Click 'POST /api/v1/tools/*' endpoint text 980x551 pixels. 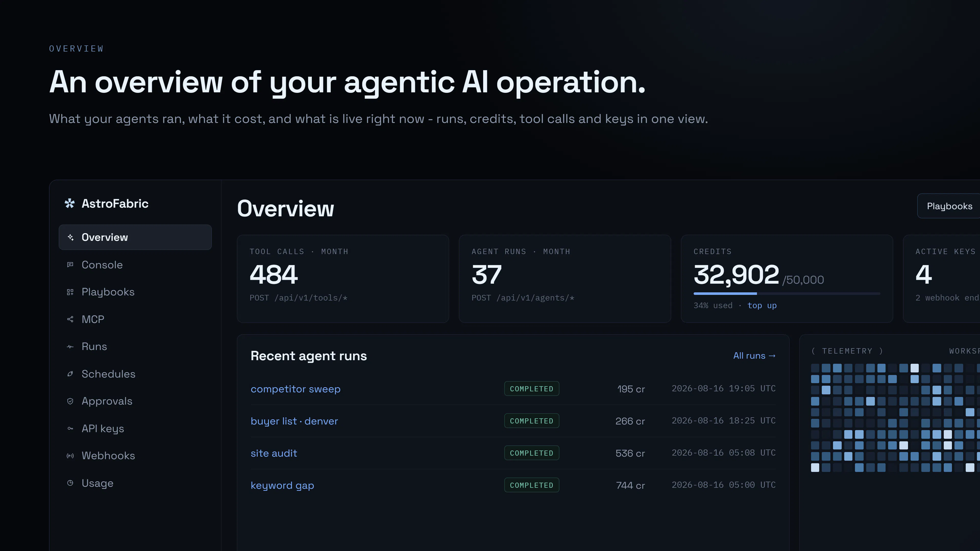pos(298,298)
